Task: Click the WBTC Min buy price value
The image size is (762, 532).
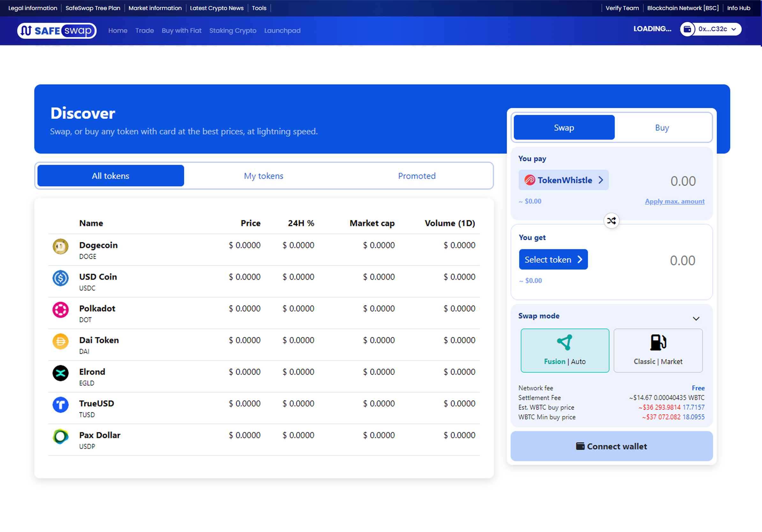Action: (x=673, y=417)
